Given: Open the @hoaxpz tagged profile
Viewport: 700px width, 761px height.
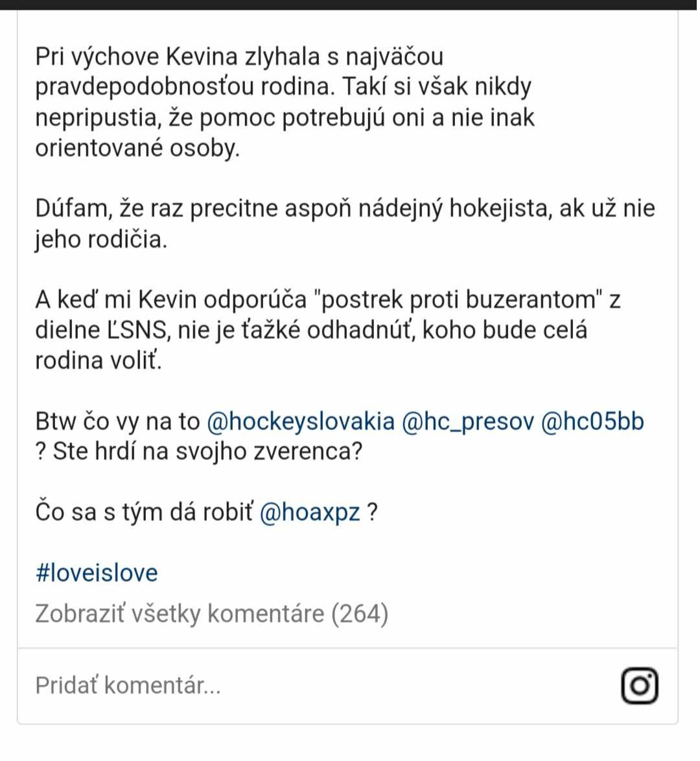Looking at the screenshot, I should pyautogui.click(x=310, y=511).
